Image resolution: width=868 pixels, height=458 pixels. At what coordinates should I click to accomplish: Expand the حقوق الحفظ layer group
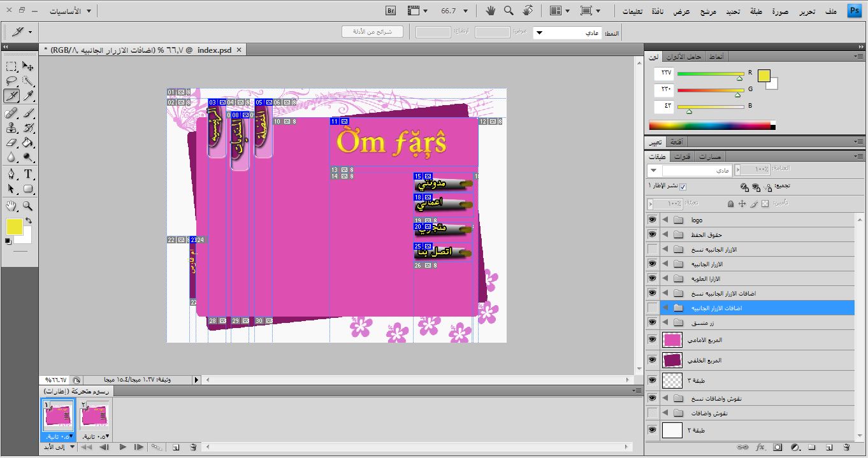(x=665, y=235)
